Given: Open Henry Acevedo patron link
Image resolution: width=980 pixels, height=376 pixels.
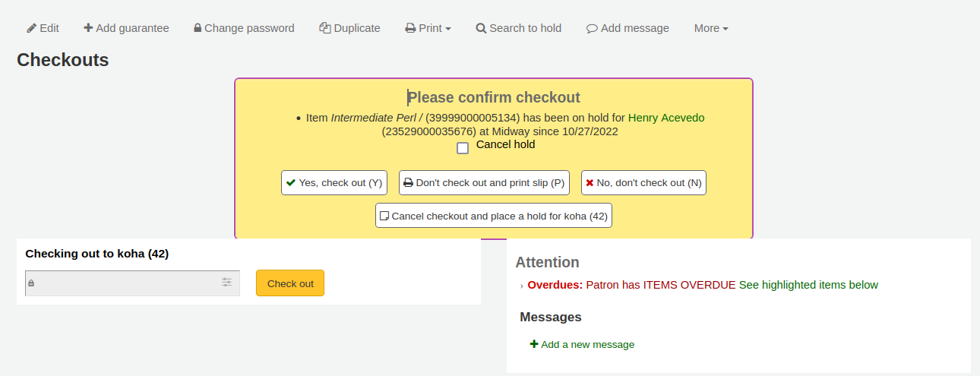Looking at the screenshot, I should click(x=666, y=118).
